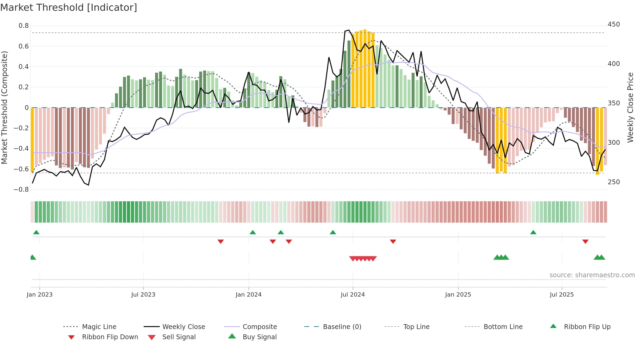The width and height of the screenshot is (644, 362).
Task: Click the Weekly Close Price axis title
Action: pyautogui.click(x=630, y=108)
